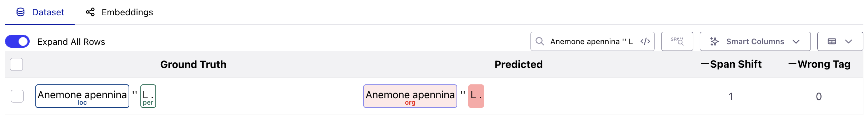The image size is (868, 131).
Task: Open the table view chevron dropdown
Action: click(849, 41)
